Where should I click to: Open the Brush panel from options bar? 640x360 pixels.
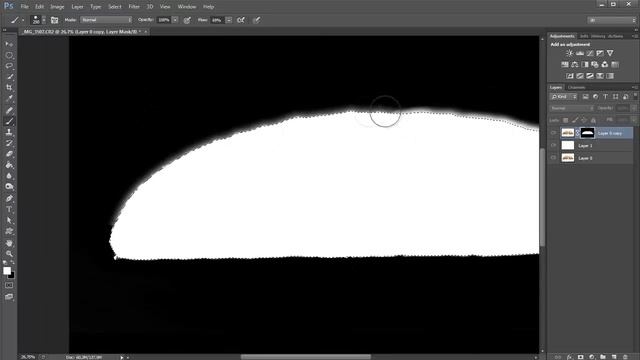point(54,20)
